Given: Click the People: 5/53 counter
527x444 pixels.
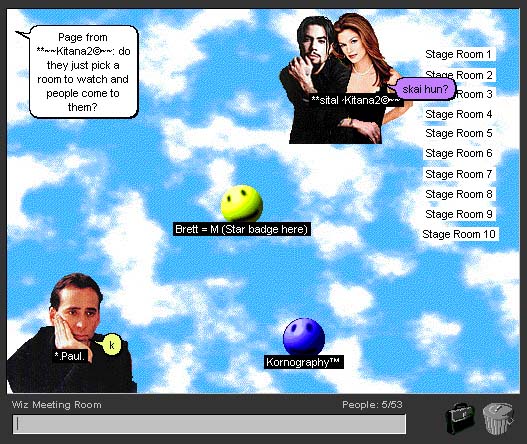Looking at the screenshot, I should click(x=372, y=405).
